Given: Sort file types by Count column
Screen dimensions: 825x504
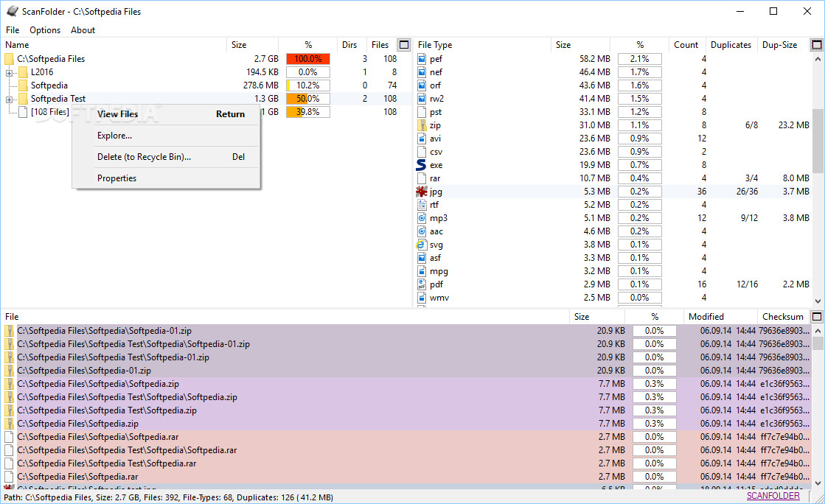Looking at the screenshot, I should [x=686, y=45].
